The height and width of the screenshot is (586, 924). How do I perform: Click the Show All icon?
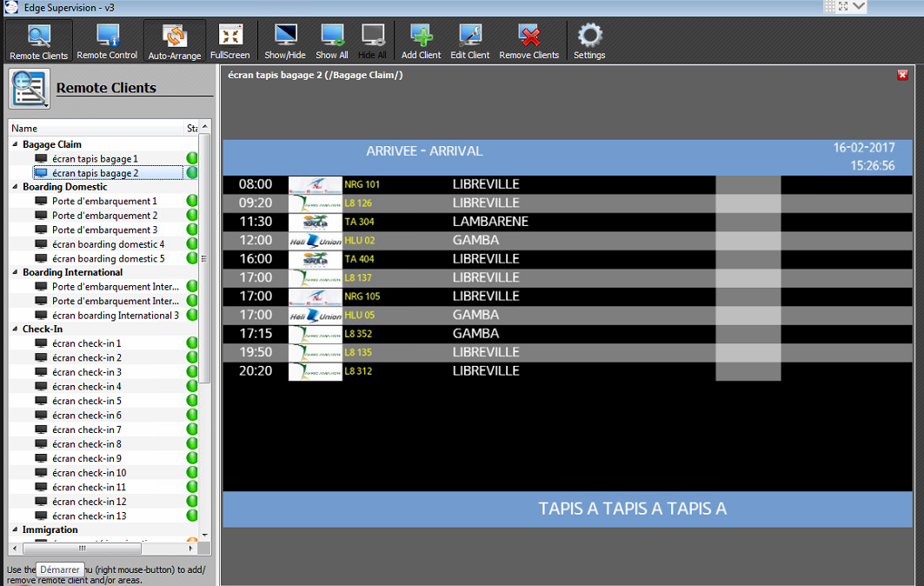click(332, 41)
